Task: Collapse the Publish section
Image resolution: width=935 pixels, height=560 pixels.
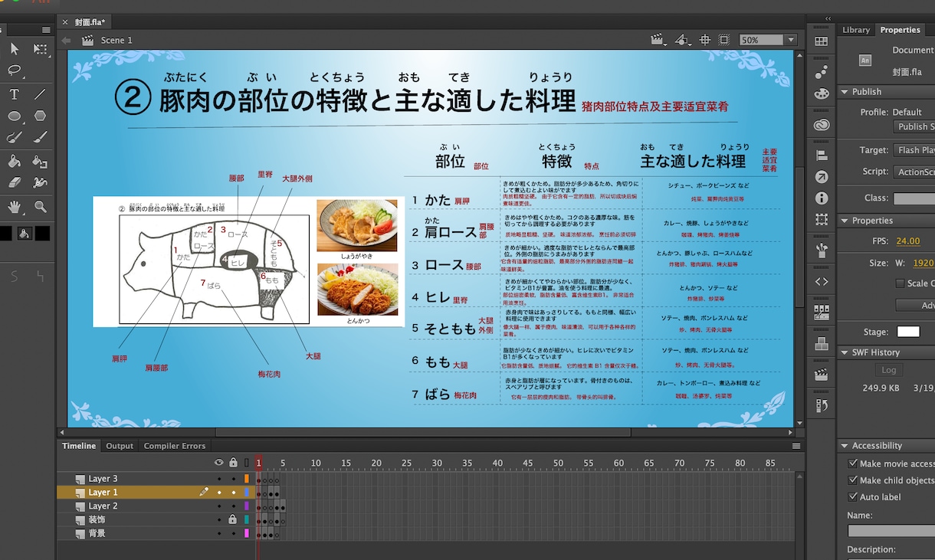Action: click(845, 92)
